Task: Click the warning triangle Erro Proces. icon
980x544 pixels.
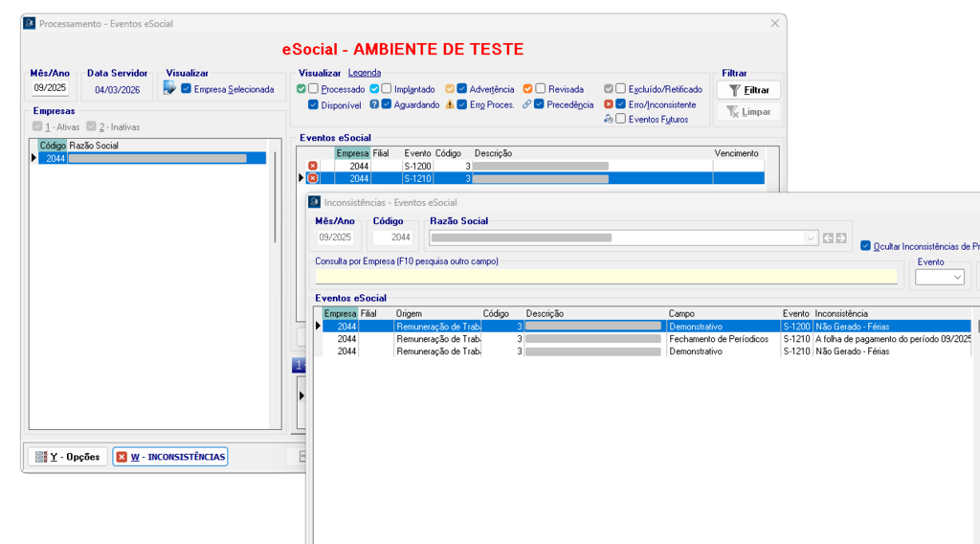Action: [450, 104]
